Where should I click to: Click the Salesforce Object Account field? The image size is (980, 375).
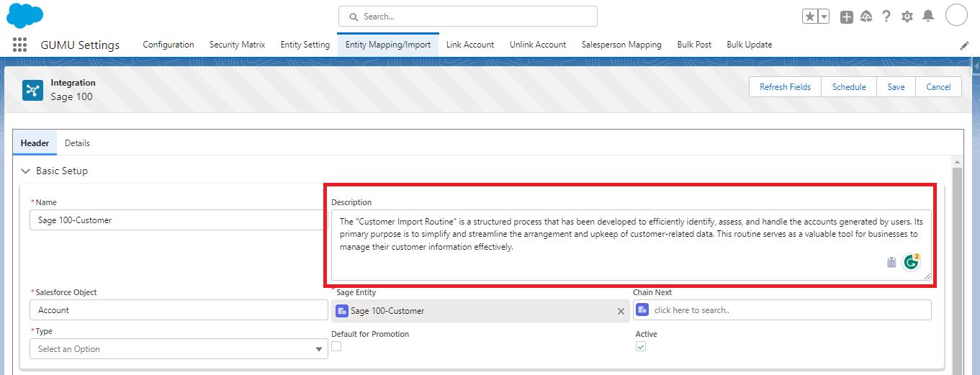pyautogui.click(x=179, y=310)
